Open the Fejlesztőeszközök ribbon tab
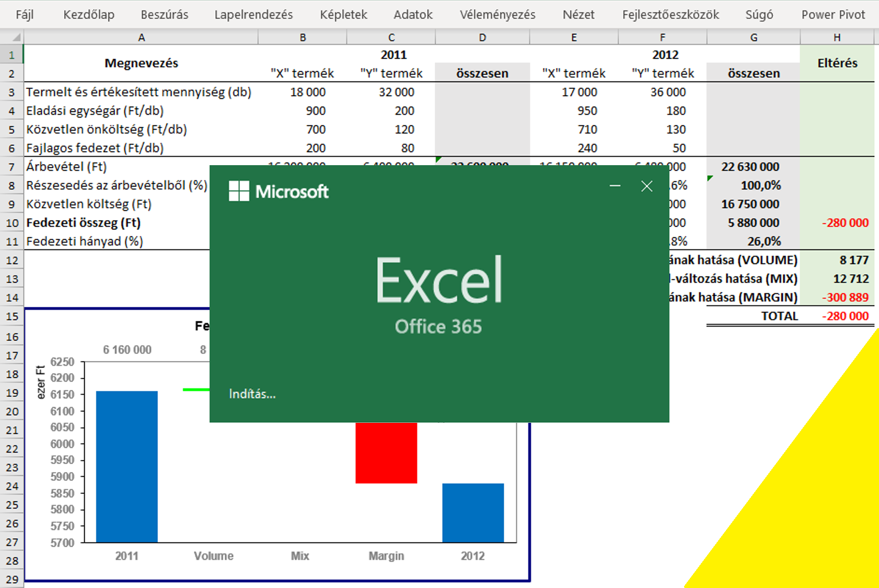879x588 pixels. (x=670, y=15)
